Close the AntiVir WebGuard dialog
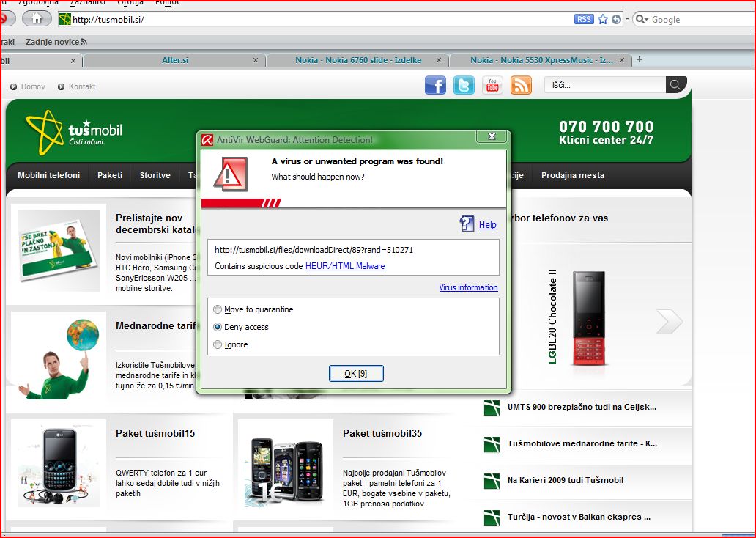The width and height of the screenshot is (756, 538). coord(492,136)
